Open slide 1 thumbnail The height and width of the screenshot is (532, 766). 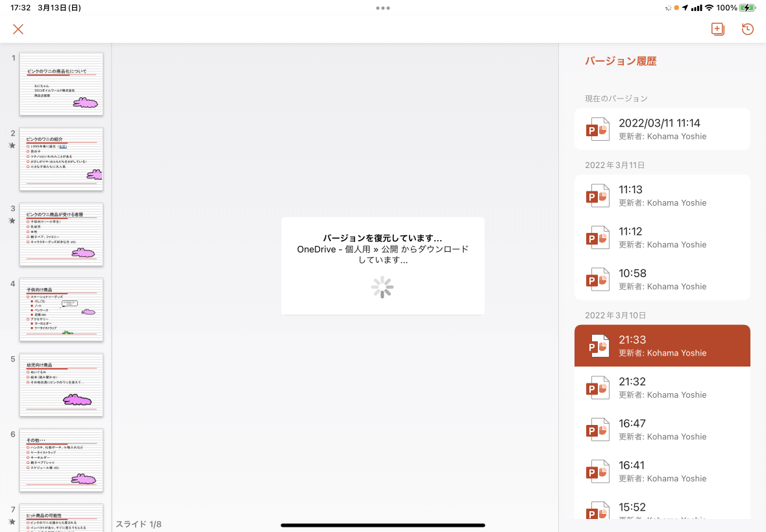tap(61, 84)
